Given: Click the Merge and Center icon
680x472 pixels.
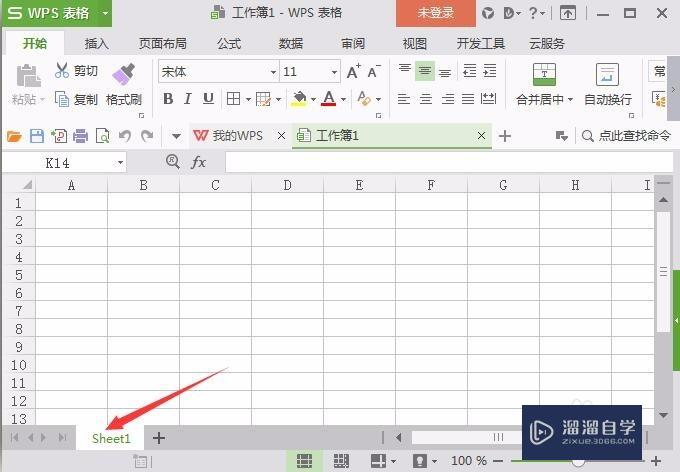Looking at the screenshot, I should click(544, 74).
